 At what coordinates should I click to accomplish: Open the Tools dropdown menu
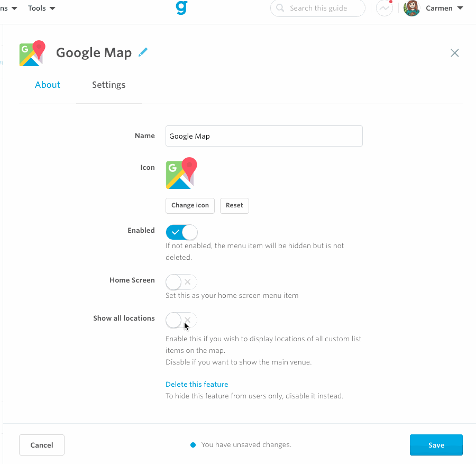coord(42,8)
